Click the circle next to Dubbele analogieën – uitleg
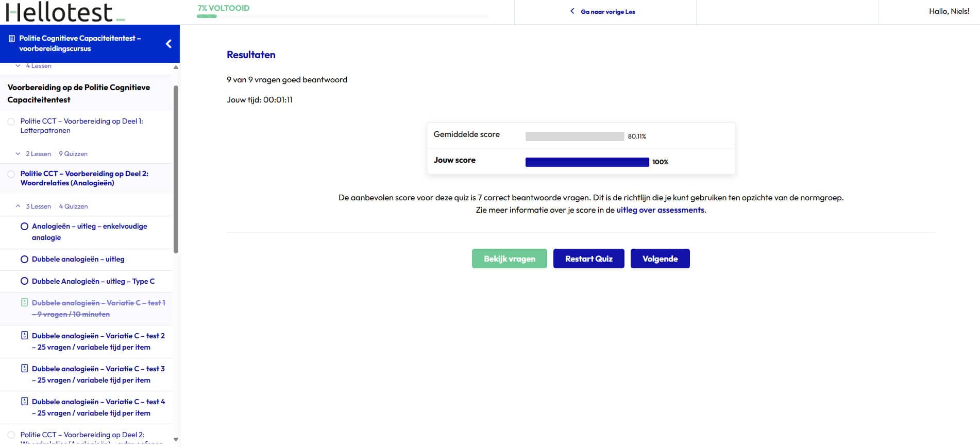This screenshot has width=980, height=448. [24, 259]
